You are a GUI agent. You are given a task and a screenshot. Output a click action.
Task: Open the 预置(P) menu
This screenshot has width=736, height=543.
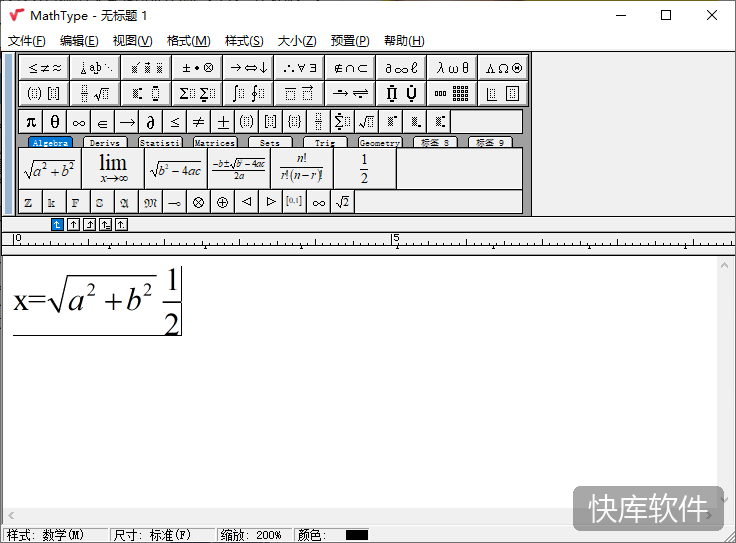(x=350, y=41)
